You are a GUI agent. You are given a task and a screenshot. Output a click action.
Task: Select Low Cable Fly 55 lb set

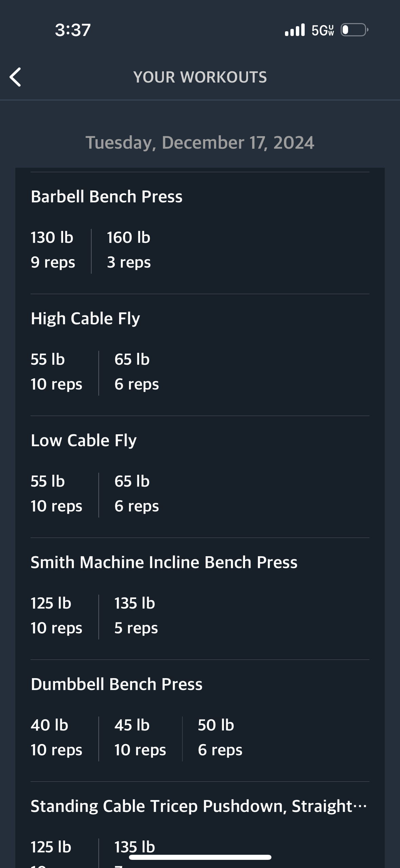pyautogui.click(x=56, y=493)
